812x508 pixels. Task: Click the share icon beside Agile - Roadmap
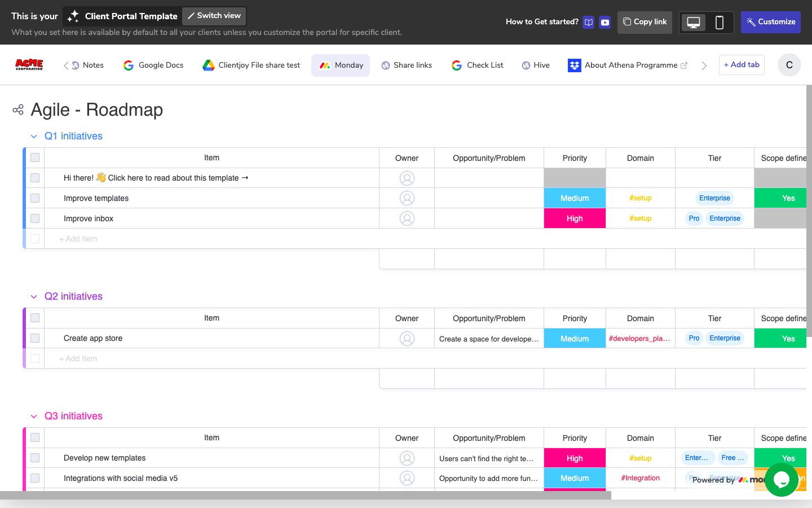[18, 110]
